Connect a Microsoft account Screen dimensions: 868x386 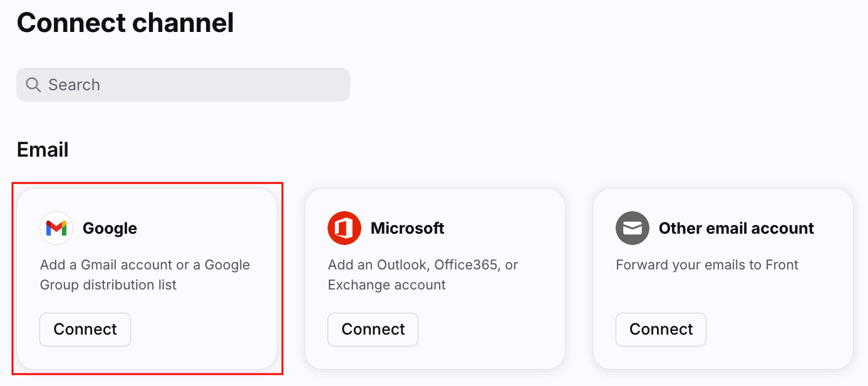373,330
